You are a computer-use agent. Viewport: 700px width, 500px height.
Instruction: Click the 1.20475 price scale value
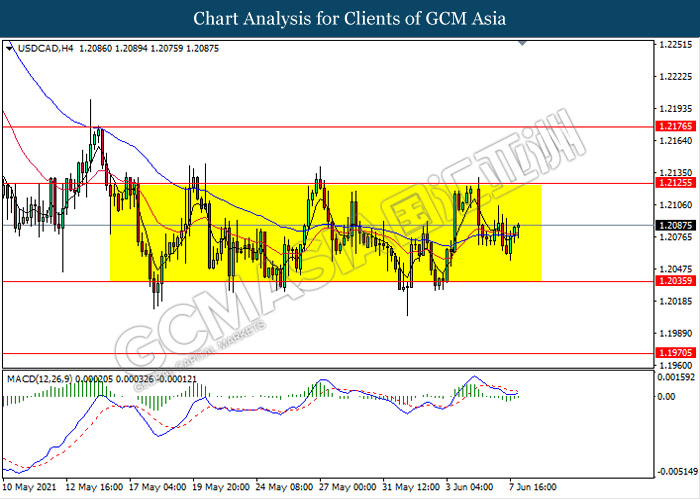coord(676,269)
